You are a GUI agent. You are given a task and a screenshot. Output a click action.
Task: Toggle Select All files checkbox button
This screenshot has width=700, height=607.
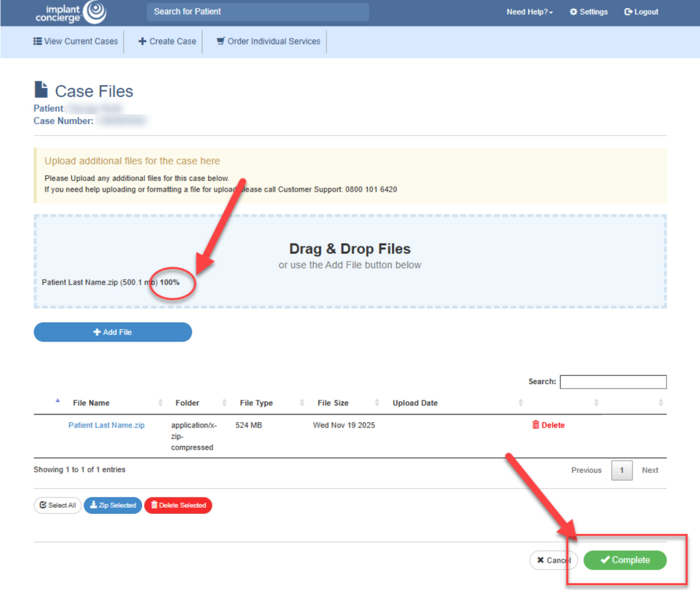[x=58, y=505]
